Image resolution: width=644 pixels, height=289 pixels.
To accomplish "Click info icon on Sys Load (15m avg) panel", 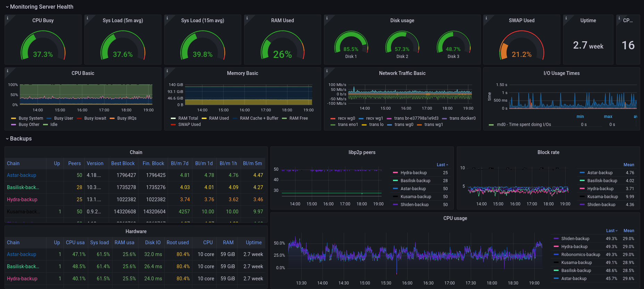I will coord(167,18).
